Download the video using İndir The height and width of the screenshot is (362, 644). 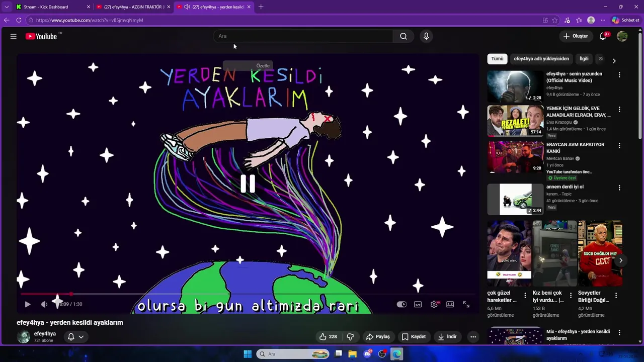coord(447,337)
